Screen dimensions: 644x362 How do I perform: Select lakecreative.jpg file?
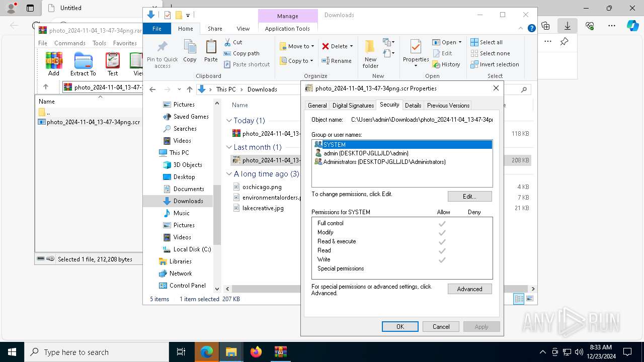pos(263,208)
